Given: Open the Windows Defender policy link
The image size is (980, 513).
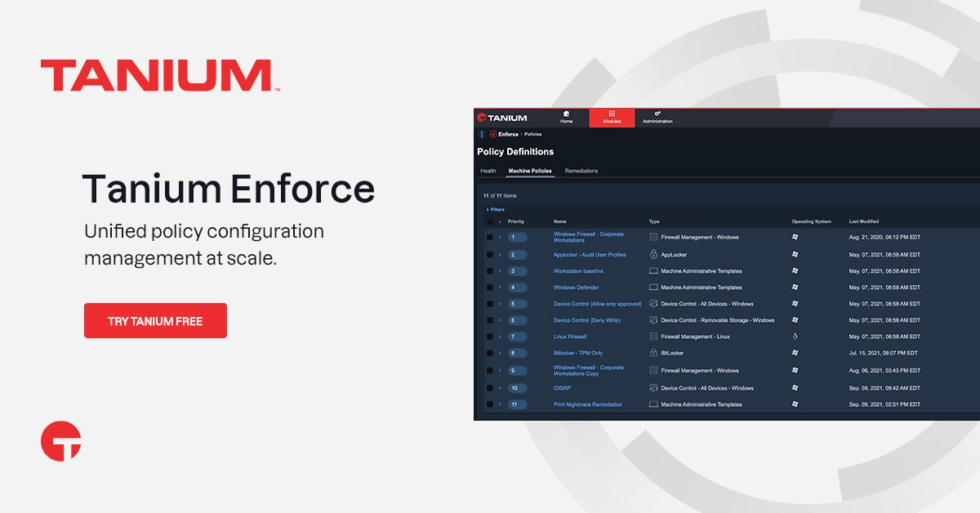Looking at the screenshot, I should (x=576, y=287).
